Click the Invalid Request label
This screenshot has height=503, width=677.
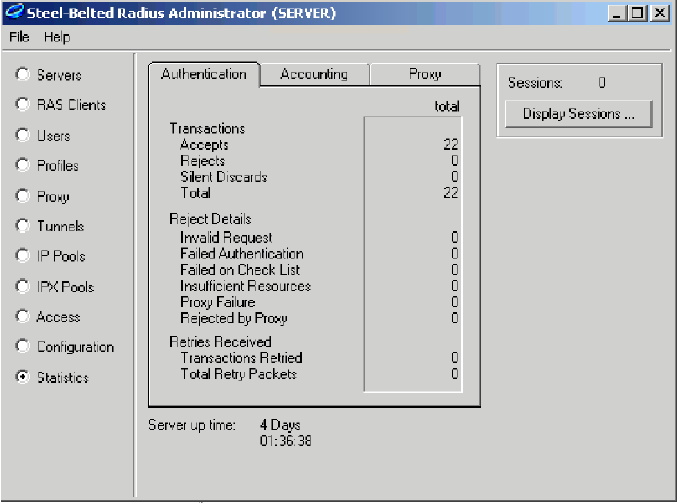coord(226,237)
